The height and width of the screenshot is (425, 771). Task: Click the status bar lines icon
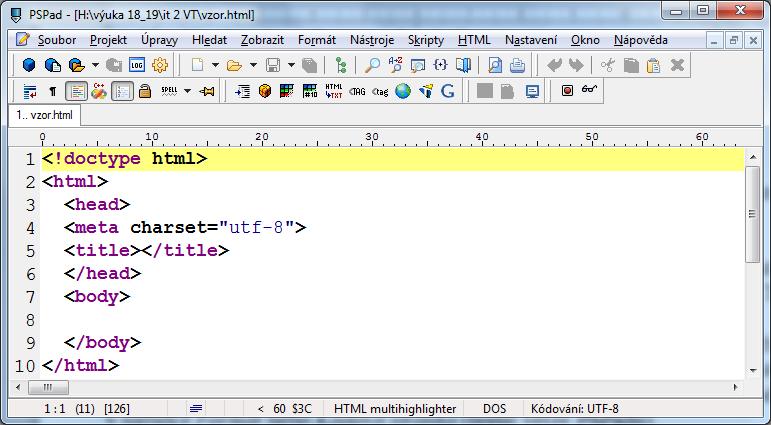196,408
